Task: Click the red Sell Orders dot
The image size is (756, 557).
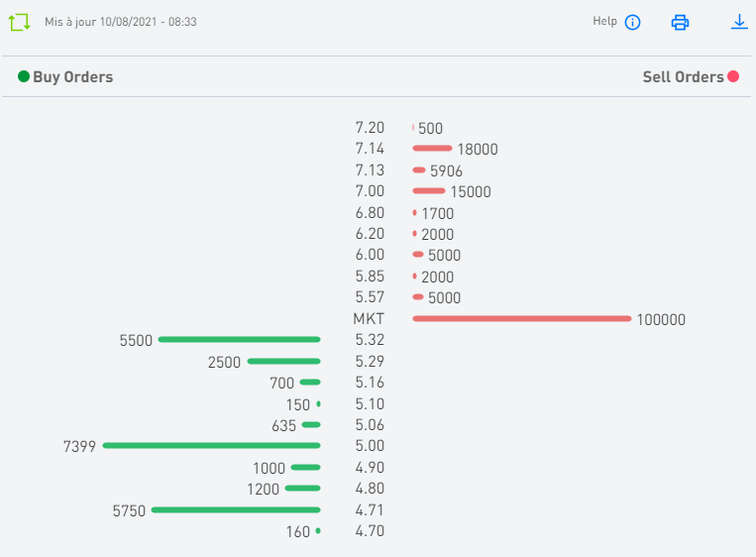Action: 733,76
